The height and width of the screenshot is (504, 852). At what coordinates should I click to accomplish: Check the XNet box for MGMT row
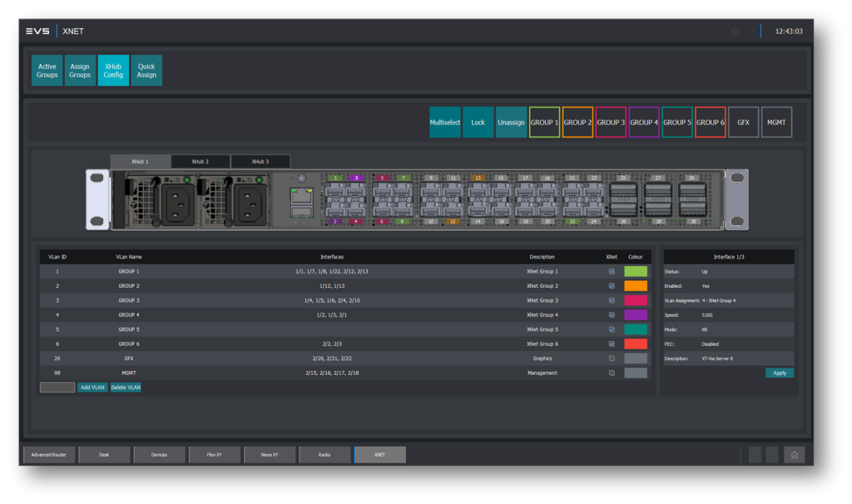click(612, 373)
